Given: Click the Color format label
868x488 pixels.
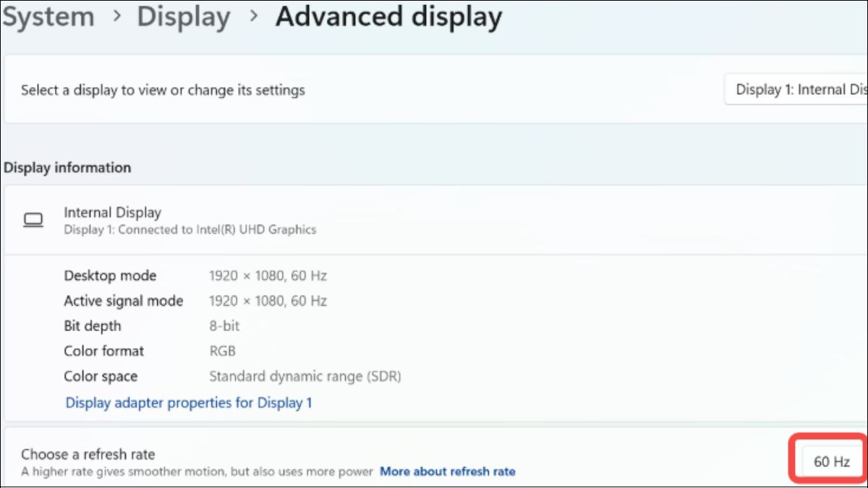Looking at the screenshot, I should click(x=104, y=351).
